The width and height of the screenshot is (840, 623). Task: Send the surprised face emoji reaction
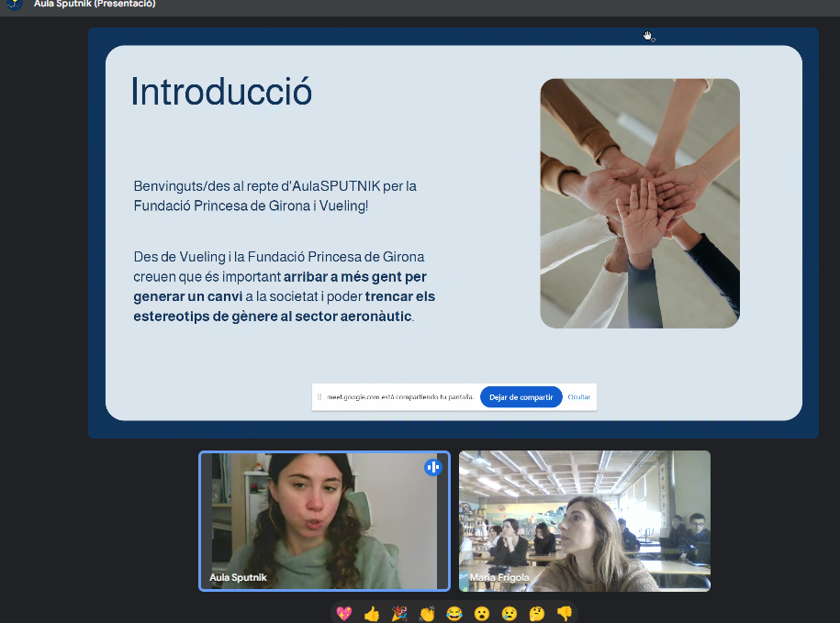(482, 614)
